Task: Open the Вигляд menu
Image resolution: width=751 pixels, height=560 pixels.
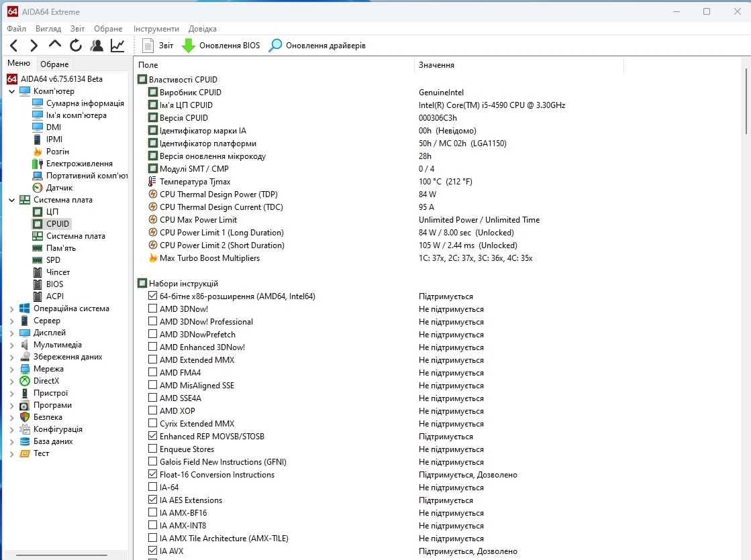Action: 48,29
